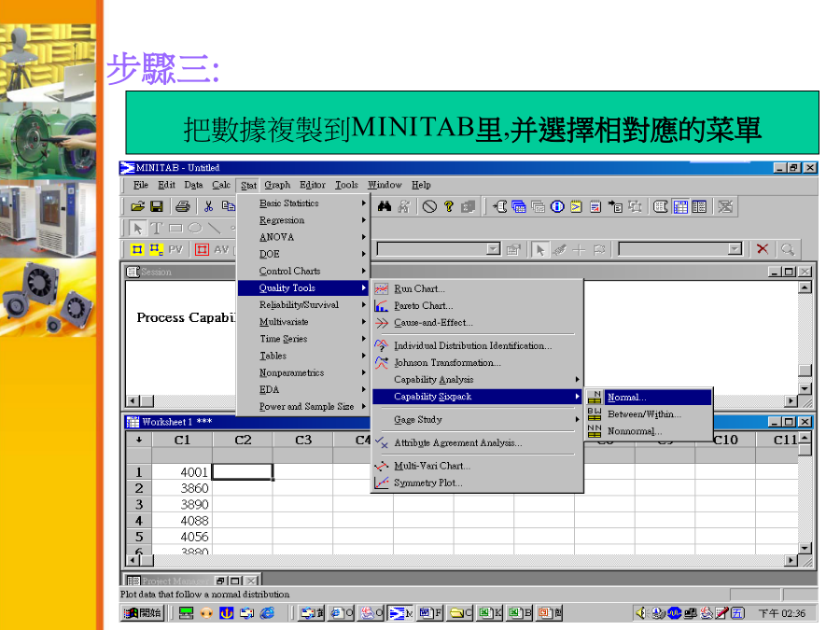Screen dimensions: 840x630
Task: Open Time Series submenu
Action: pyautogui.click(x=302, y=339)
